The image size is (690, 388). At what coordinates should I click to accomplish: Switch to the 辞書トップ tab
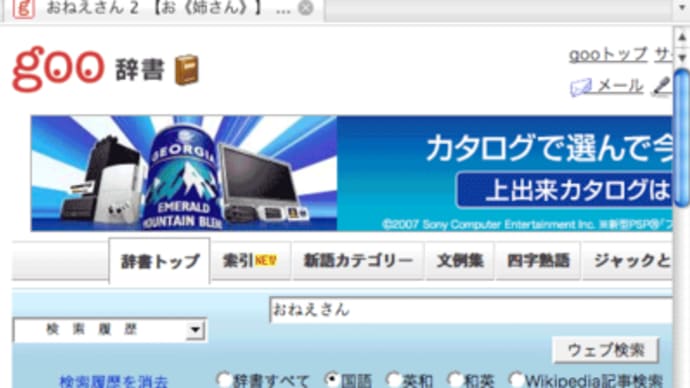(x=159, y=261)
